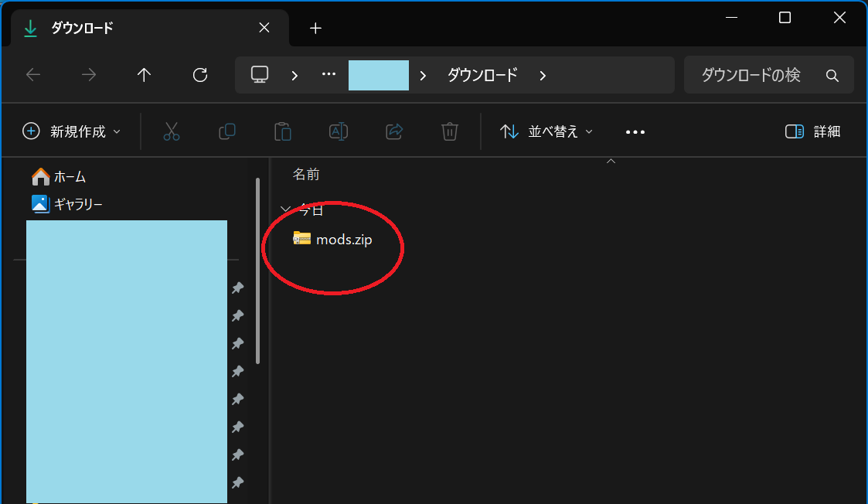Click the ダウンロード tab title
The height and width of the screenshot is (504, 868).
coord(82,28)
